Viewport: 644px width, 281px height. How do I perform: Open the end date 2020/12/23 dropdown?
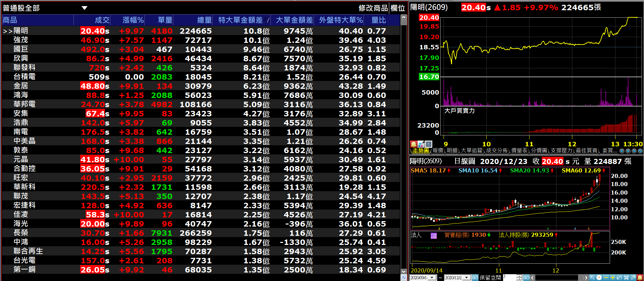click(467, 278)
